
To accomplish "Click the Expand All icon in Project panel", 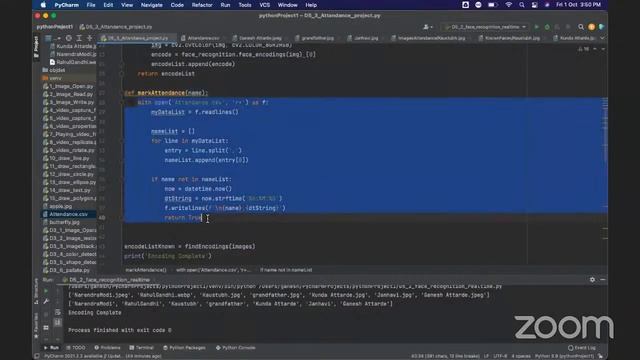I will [79, 38].
